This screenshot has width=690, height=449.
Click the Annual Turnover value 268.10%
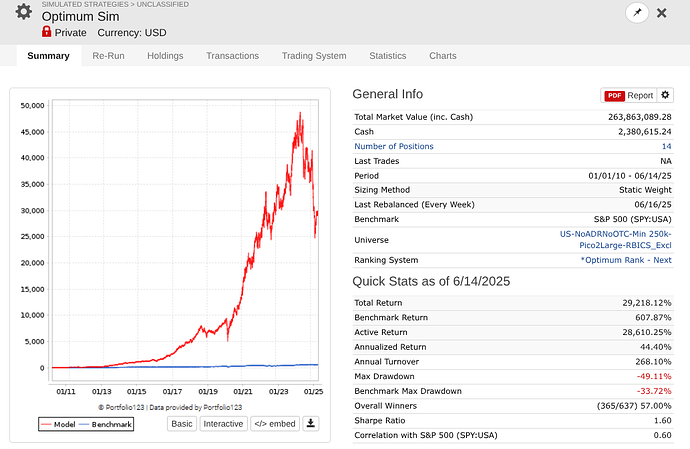click(653, 361)
